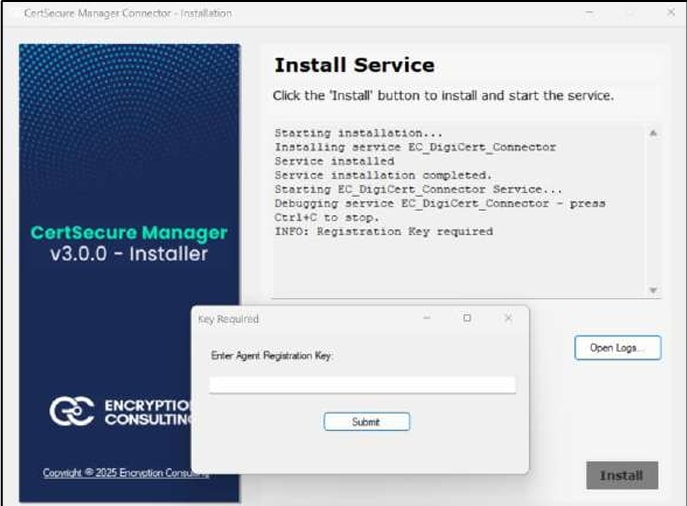Close the Key Required dialog
Screen dimensions: 687x506
click(508, 318)
